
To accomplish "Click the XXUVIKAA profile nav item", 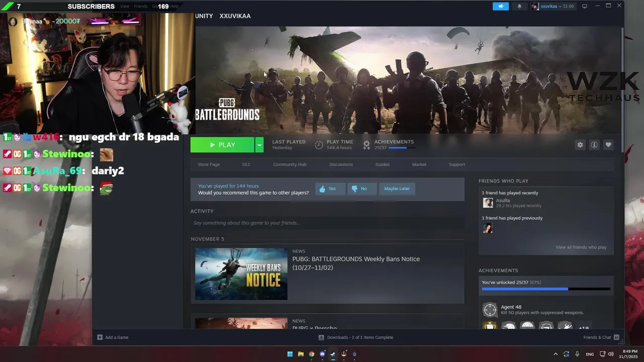I will (235, 16).
